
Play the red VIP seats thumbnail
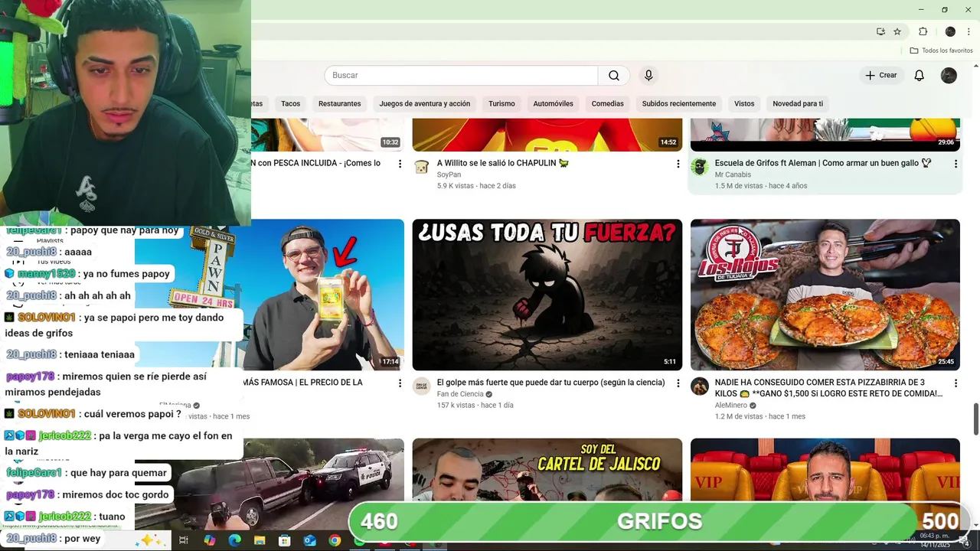coord(825,470)
